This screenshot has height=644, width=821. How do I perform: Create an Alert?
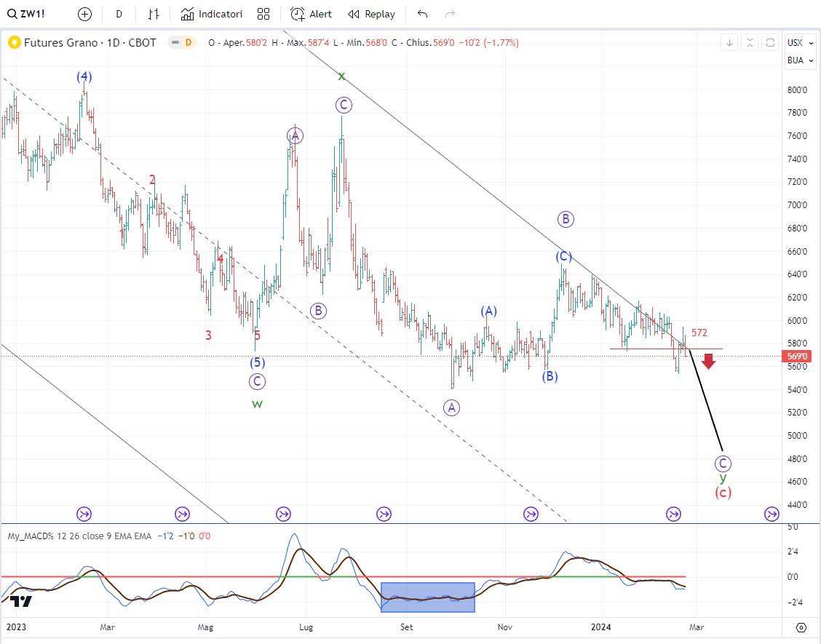(311, 14)
